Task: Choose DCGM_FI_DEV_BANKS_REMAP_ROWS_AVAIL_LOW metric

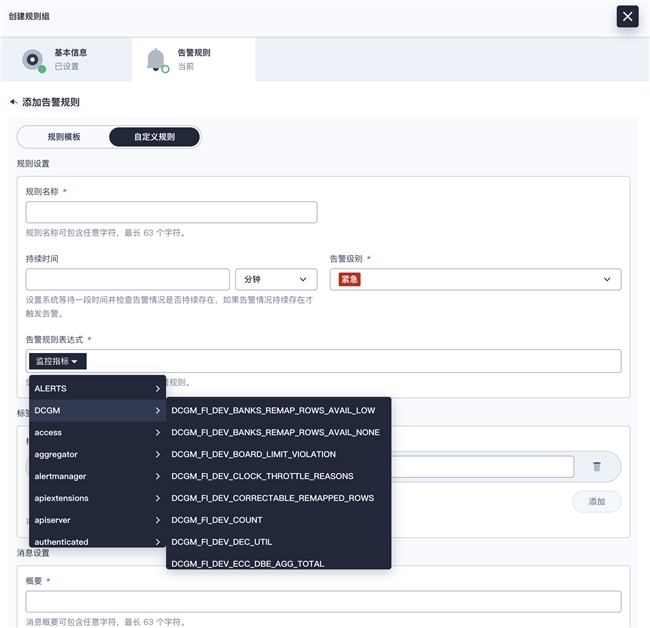Action: [x=273, y=410]
